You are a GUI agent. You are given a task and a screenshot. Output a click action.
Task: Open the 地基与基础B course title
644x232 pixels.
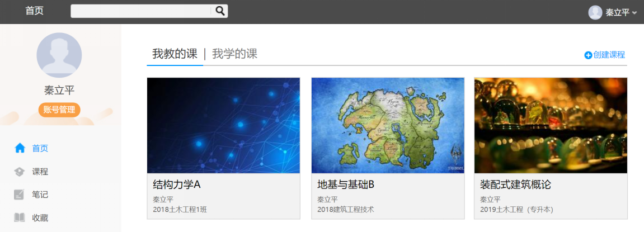tap(346, 185)
